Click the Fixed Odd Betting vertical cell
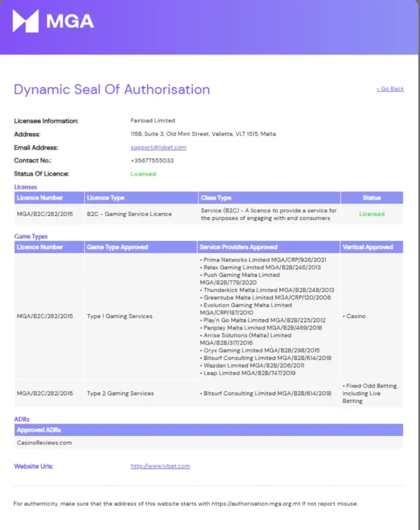Viewport: 420px width, 530px height. [370, 393]
